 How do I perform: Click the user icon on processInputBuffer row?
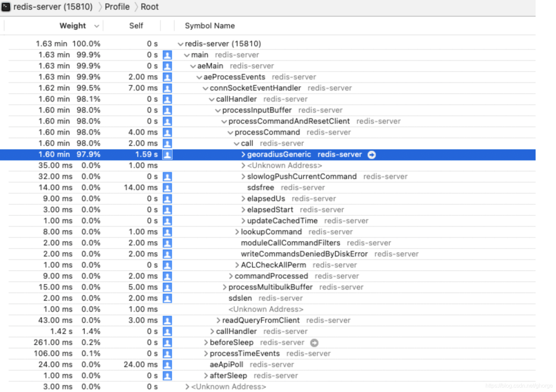pyautogui.click(x=167, y=110)
